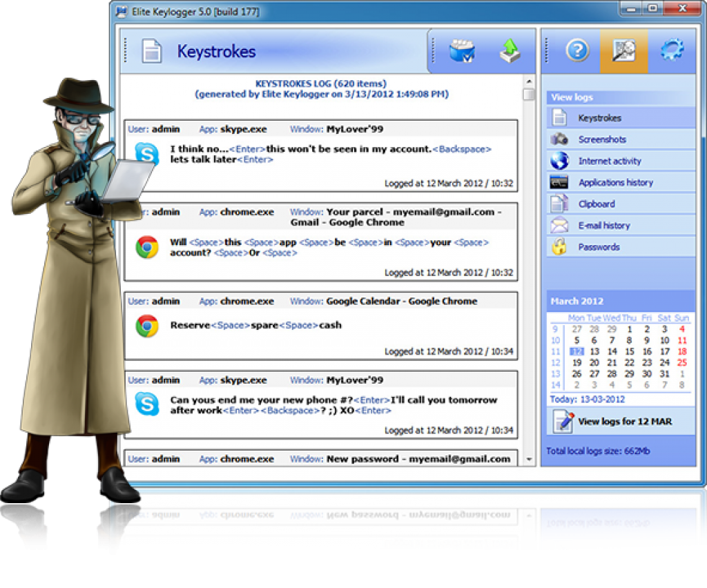Click 'Window: Google Calendar - Google Chrome' text
707x588 pixels.
(383, 301)
